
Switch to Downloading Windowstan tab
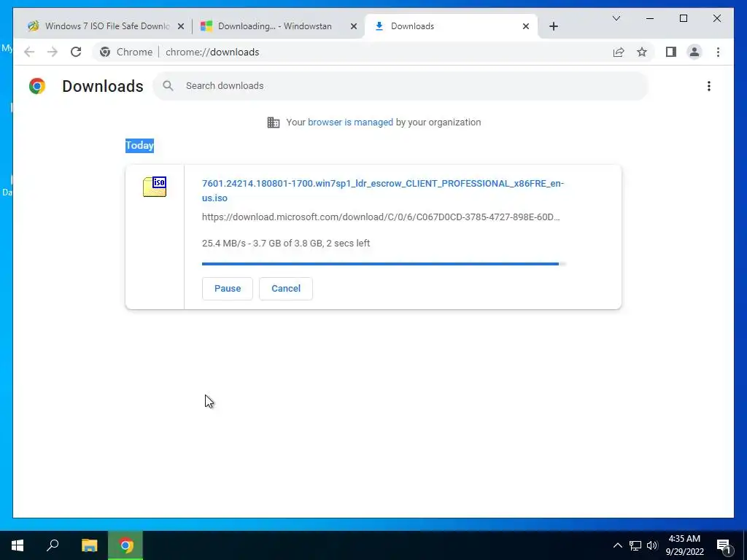point(279,26)
